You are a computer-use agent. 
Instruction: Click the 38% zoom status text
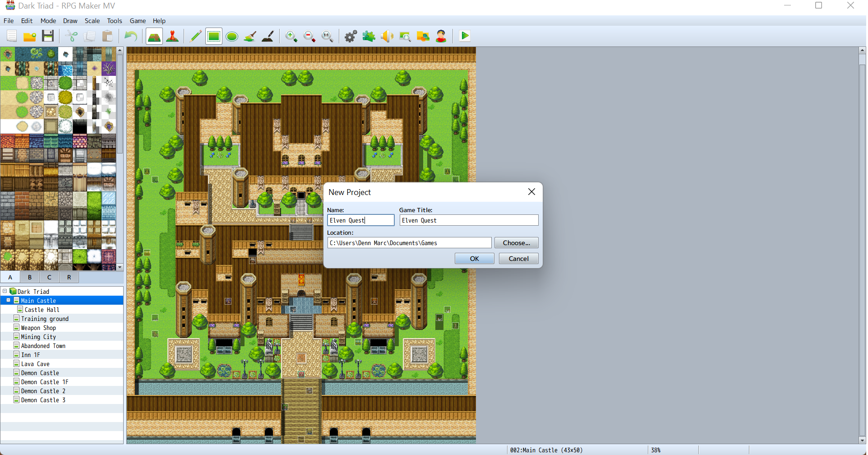[x=656, y=450]
